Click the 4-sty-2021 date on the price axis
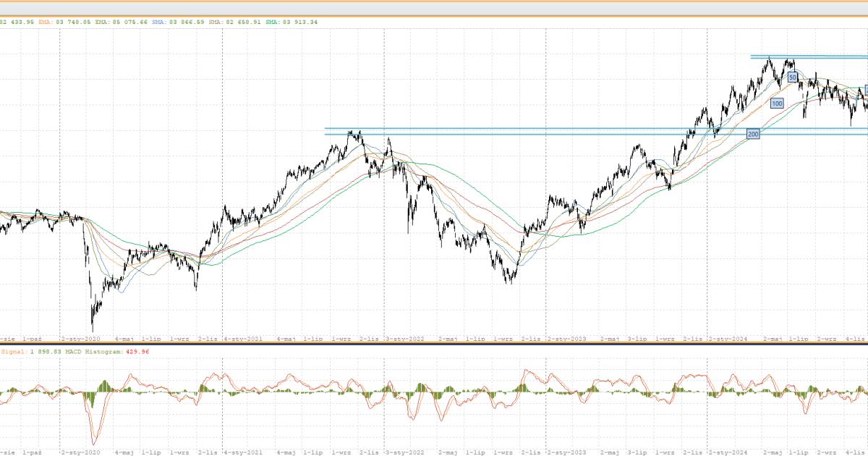 coord(242,338)
